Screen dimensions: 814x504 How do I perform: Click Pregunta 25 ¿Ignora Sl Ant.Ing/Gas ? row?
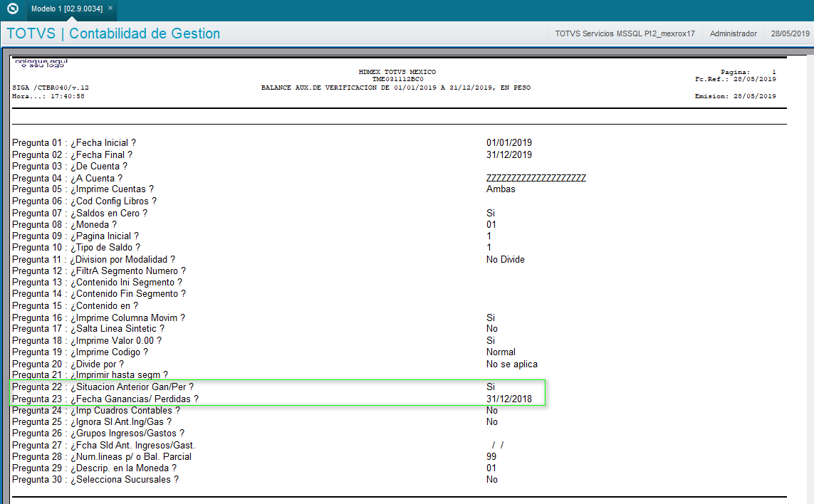point(92,422)
